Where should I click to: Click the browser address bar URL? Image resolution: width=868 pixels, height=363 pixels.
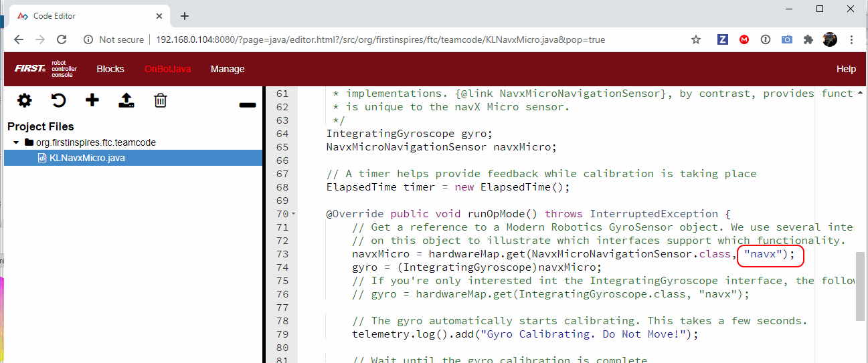click(x=380, y=39)
